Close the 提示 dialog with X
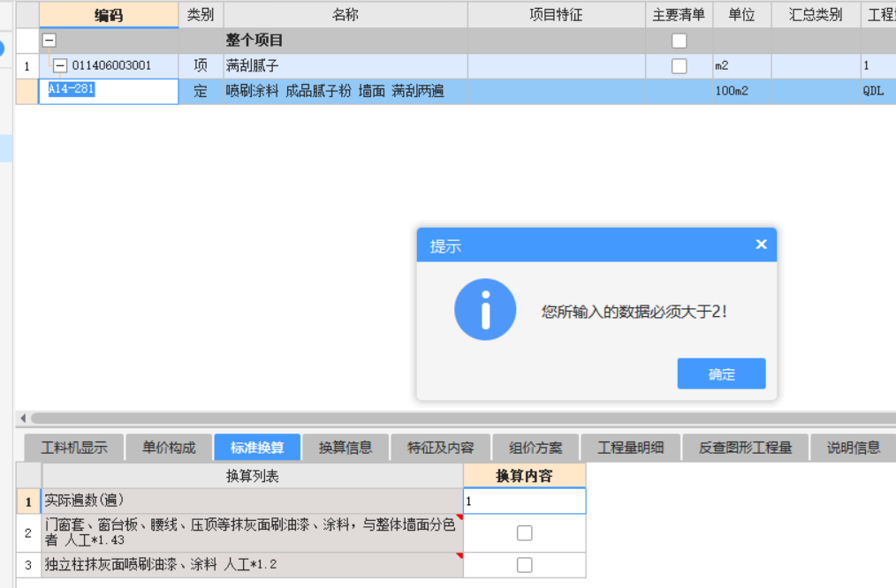The height and width of the screenshot is (588, 896). 761,245
